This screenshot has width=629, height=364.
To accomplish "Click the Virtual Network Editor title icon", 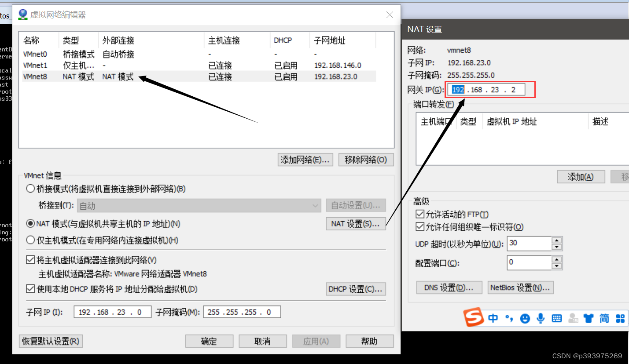I will click(x=22, y=15).
